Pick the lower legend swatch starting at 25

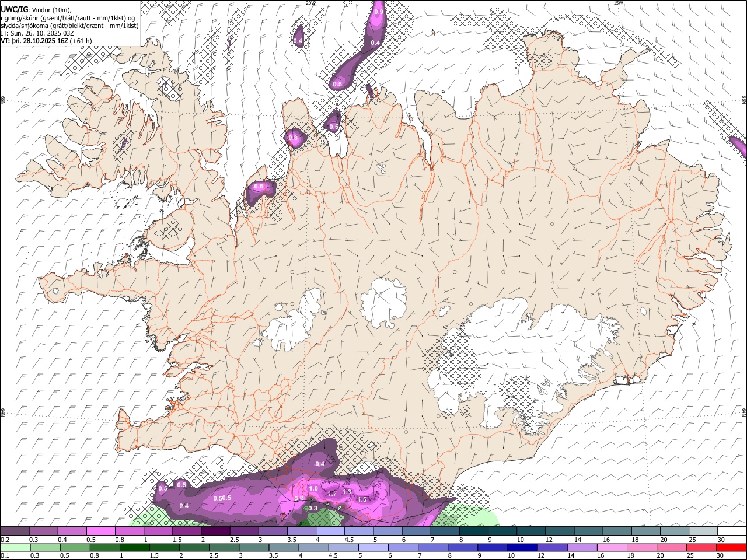(702, 547)
